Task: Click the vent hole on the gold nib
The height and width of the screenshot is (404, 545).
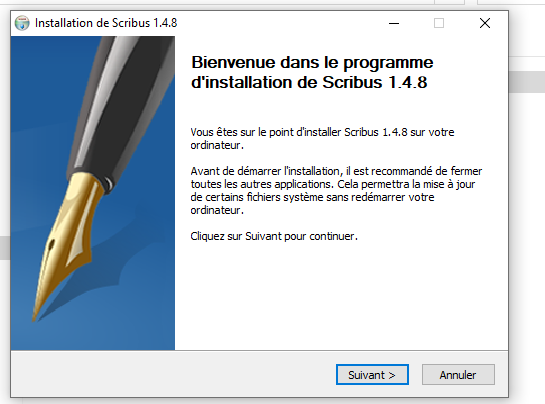Action: 51,245
